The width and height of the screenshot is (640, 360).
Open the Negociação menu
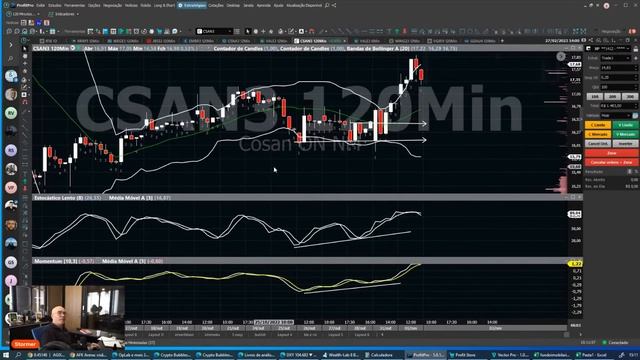[x=113, y=5]
